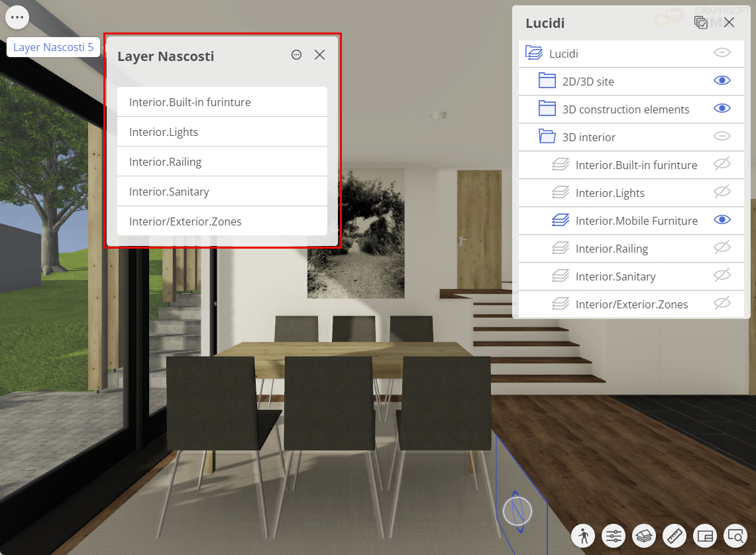Close the Lucidi panel
The image size is (756, 555).
[x=729, y=23]
